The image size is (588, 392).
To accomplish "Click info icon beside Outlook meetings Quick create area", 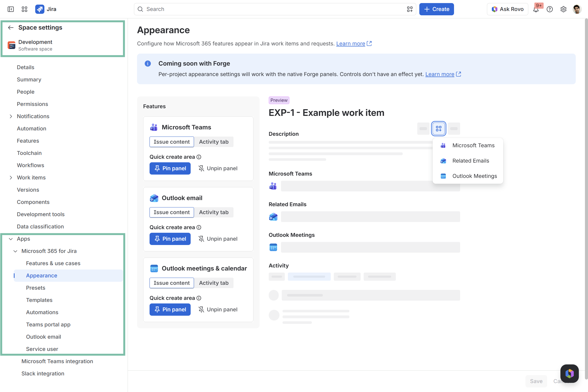I will click(x=199, y=298).
